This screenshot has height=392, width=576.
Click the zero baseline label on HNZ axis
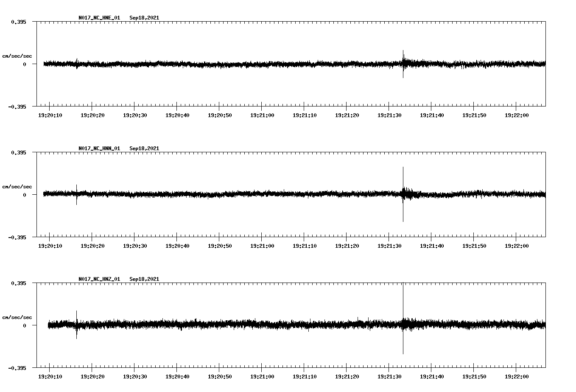(x=25, y=325)
